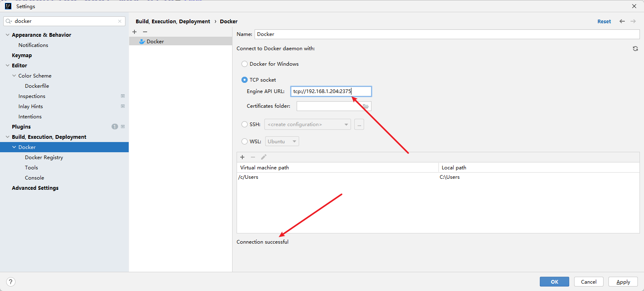
Task: Click the Engine API URL field
Action: pyautogui.click(x=331, y=91)
